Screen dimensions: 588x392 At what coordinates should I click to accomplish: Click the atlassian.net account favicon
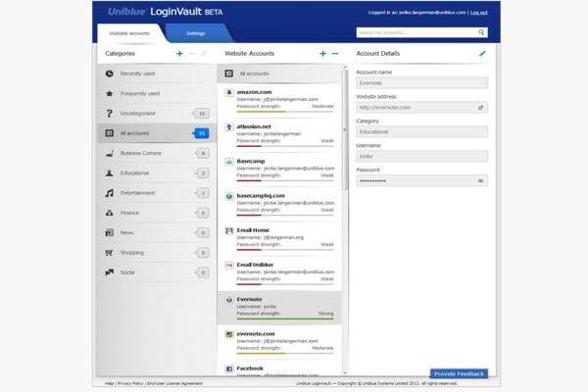click(x=228, y=126)
